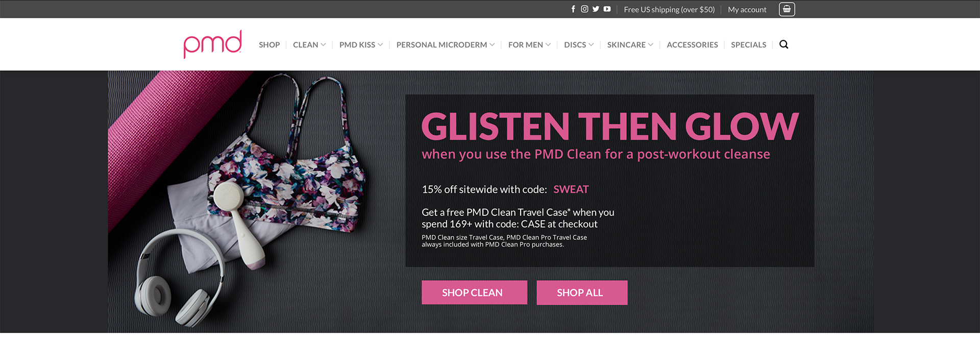The width and height of the screenshot is (980, 344).
Task: Click the search magnifier icon
Action: click(x=784, y=44)
